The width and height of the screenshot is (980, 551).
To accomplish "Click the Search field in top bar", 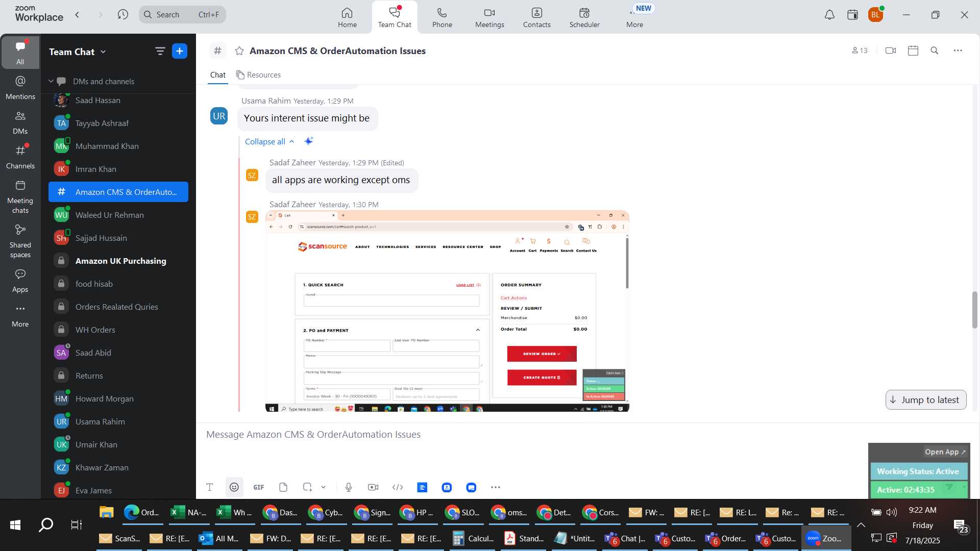I will tap(182, 14).
